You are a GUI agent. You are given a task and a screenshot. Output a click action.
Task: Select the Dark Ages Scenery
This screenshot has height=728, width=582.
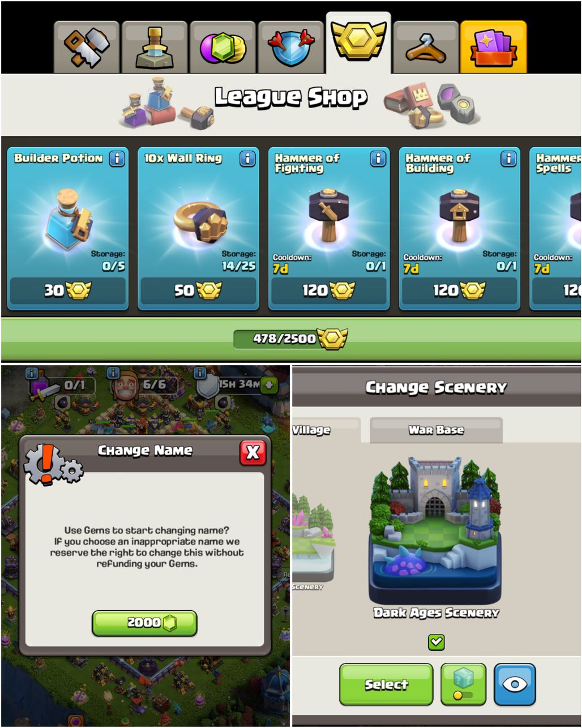(386, 684)
